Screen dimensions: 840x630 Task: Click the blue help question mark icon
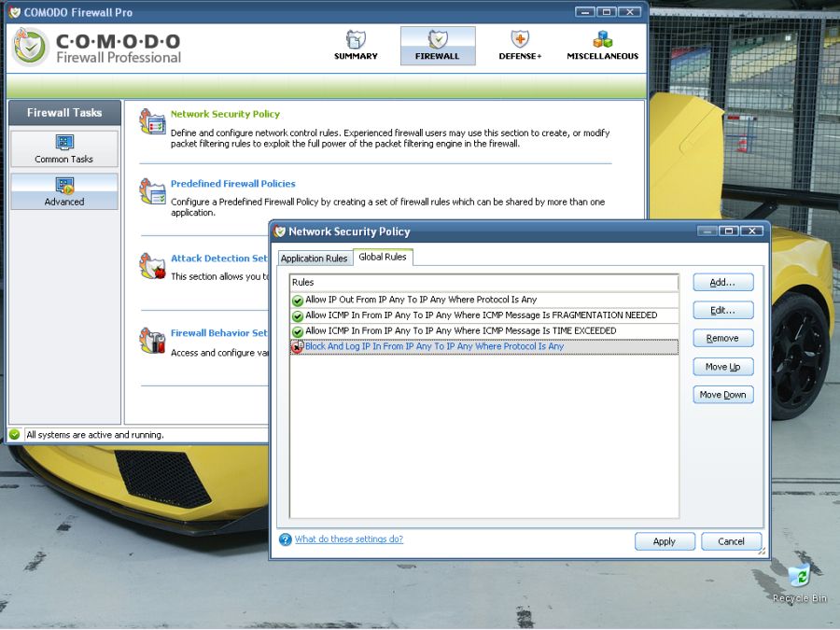click(285, 539)
